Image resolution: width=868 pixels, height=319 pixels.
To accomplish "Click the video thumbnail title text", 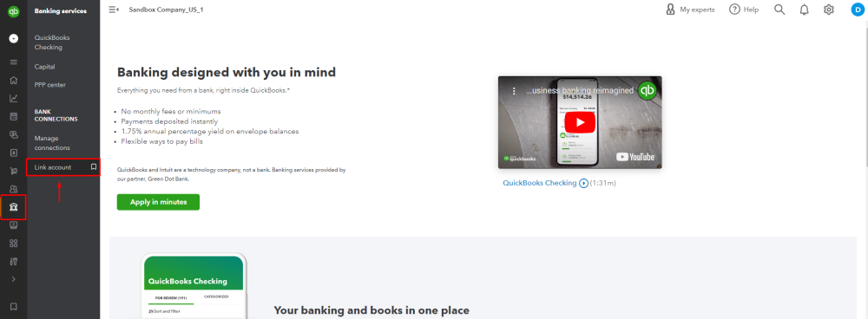I will point(580,91).
